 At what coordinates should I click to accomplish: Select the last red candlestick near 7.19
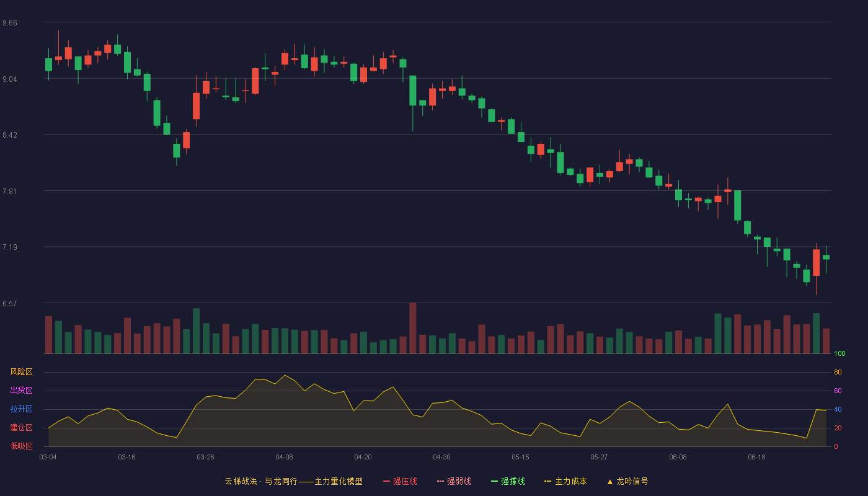[816, 263]
